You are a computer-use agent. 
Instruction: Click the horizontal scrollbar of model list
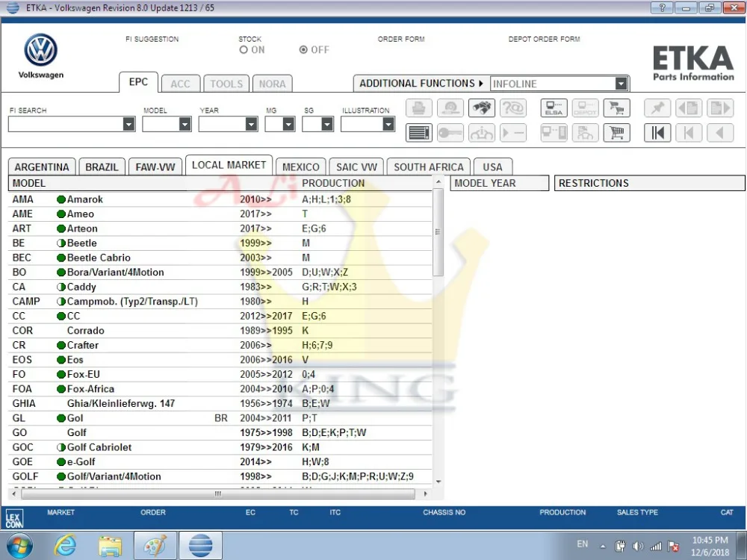(217, 494)
